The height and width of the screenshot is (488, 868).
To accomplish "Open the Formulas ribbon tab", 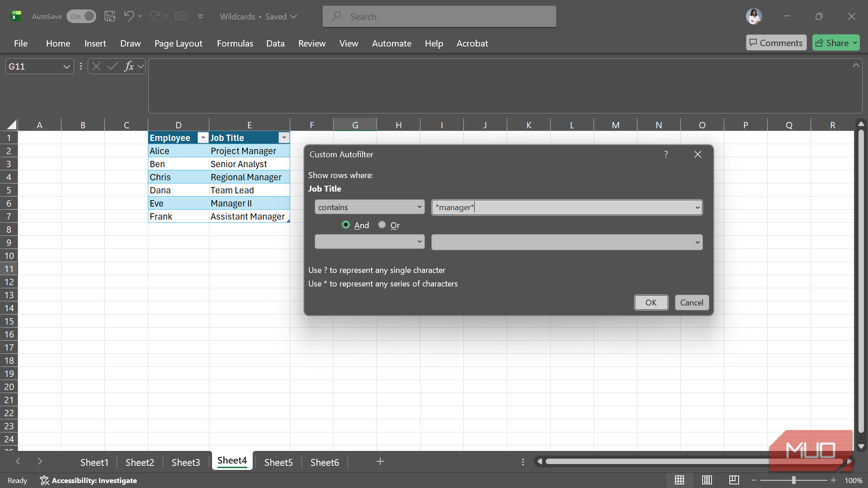I will (x=235, y=43).
